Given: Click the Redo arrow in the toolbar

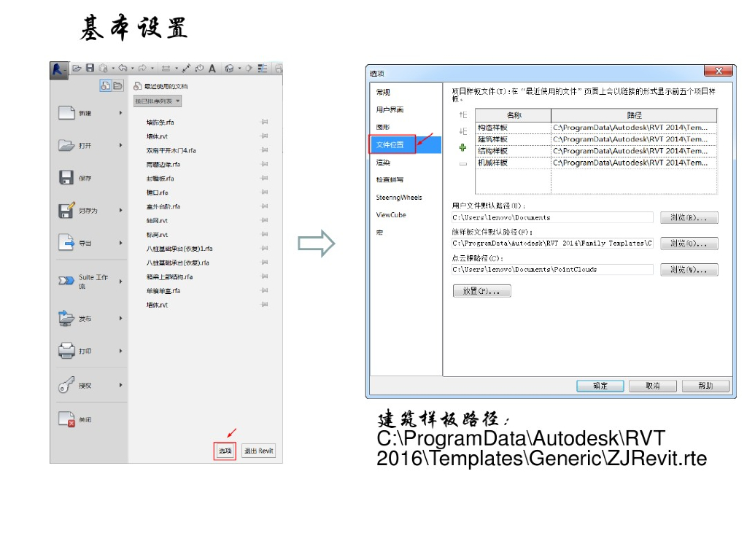Looking at the screenshot, I should [x=142, y=68].
